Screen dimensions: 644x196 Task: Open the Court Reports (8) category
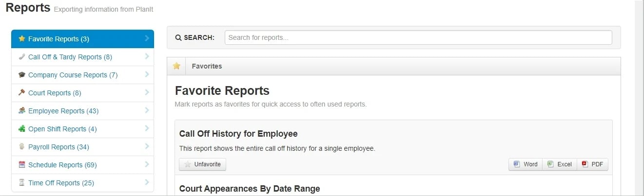[x=82, y=93]
